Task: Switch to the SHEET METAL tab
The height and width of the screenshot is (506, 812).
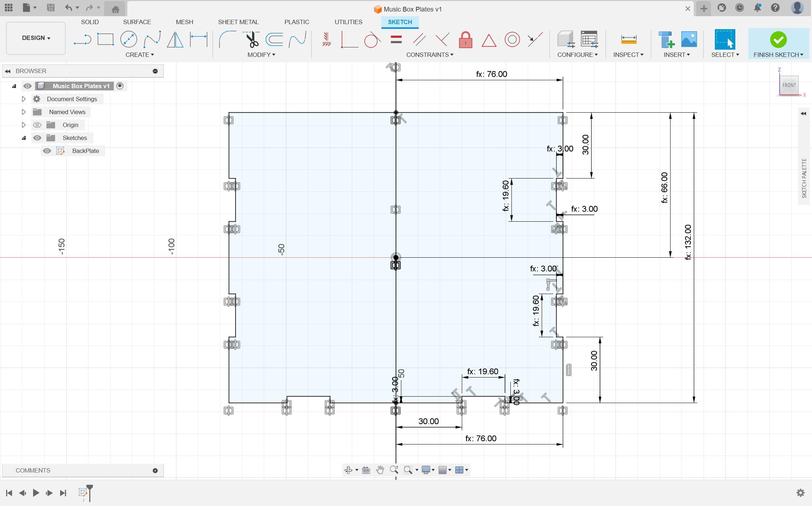Action: coord(238,22)
